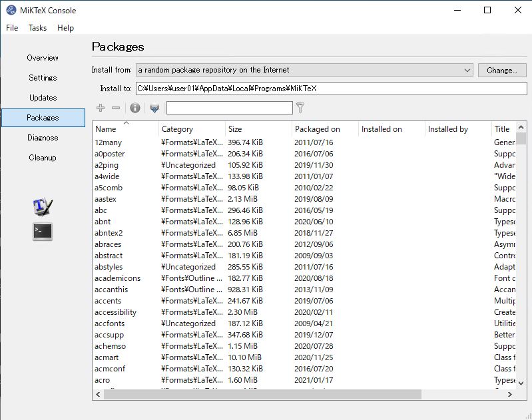This screenshot has width=532, height=420.
Task: Apply the filter funnel icon
Action: tap(300, 108)
